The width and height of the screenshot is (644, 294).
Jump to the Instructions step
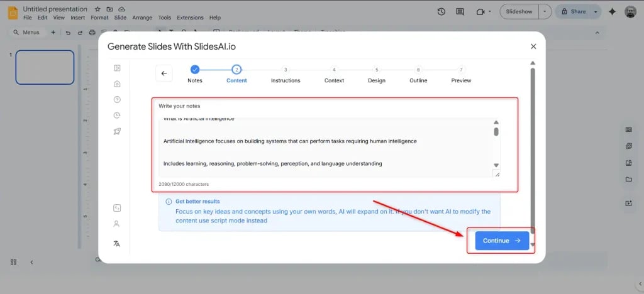coord(286,74)
